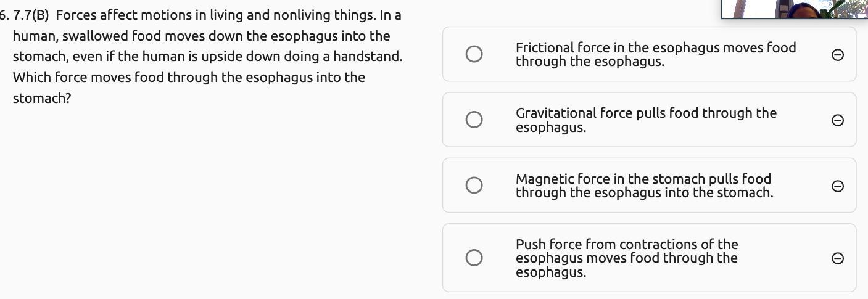Select the Frictional force radio button
Image resolution: width=868 pixels, height=299 pixels.
point(474,54)
